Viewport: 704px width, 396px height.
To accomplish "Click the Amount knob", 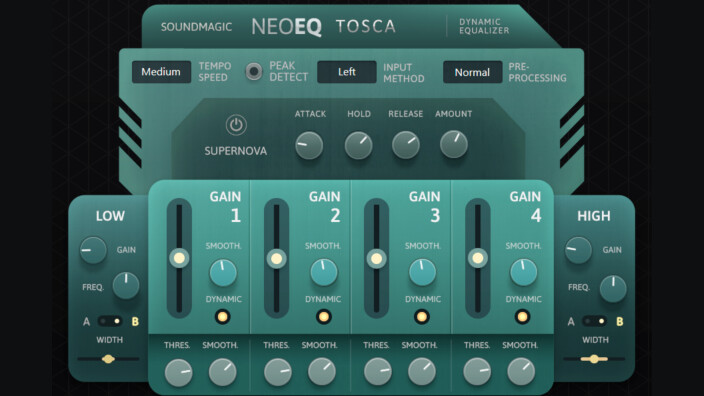I will coord(454,145).
